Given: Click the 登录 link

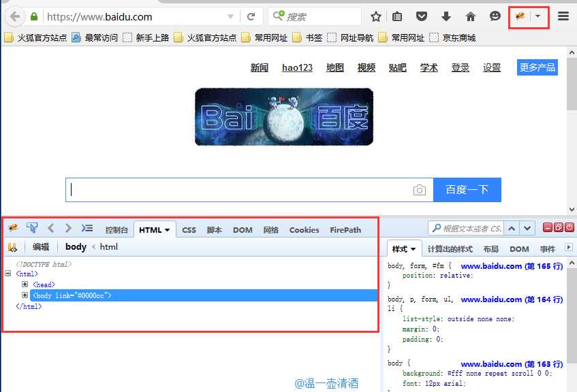Looking at the screenshot, I should point(461,67).
